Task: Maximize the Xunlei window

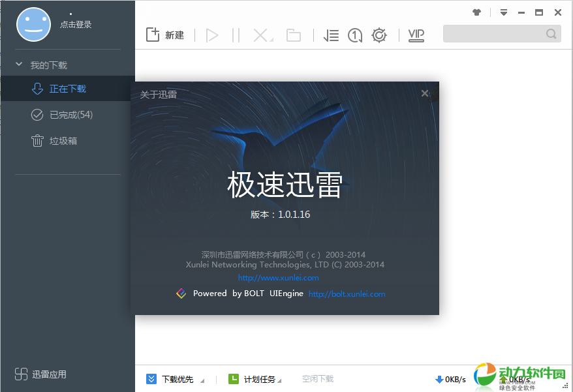Action: (539, 12)
